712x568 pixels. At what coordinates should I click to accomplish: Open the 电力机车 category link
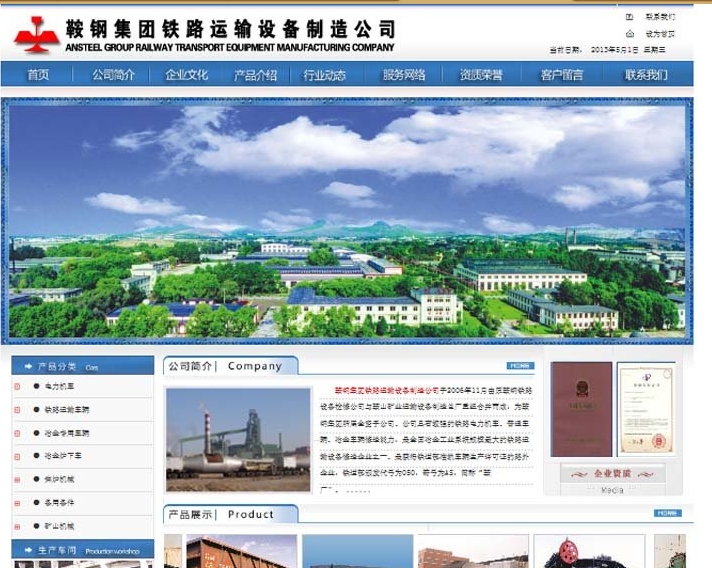pos(59,386)
